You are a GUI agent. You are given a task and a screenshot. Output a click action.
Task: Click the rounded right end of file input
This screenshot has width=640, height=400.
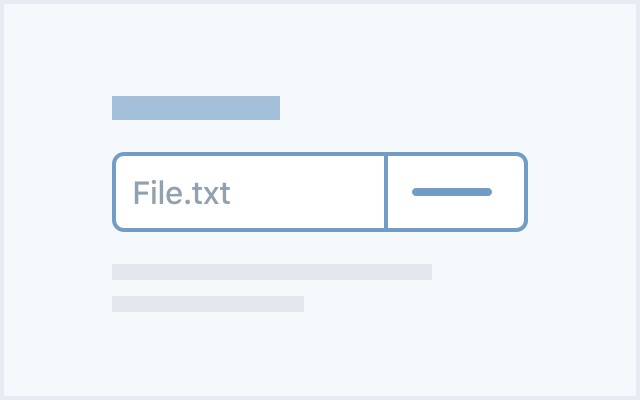[522, 192]
